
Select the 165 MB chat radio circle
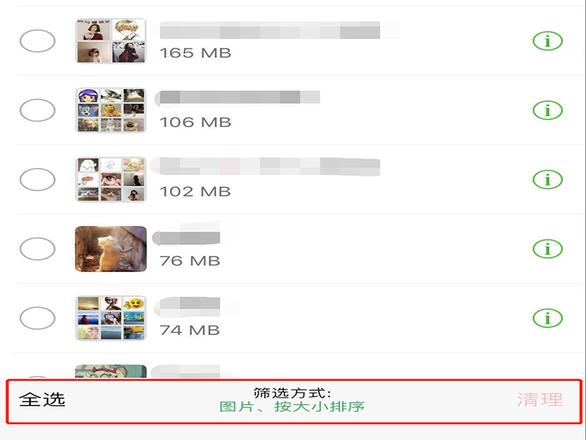[x=37, y=41]
